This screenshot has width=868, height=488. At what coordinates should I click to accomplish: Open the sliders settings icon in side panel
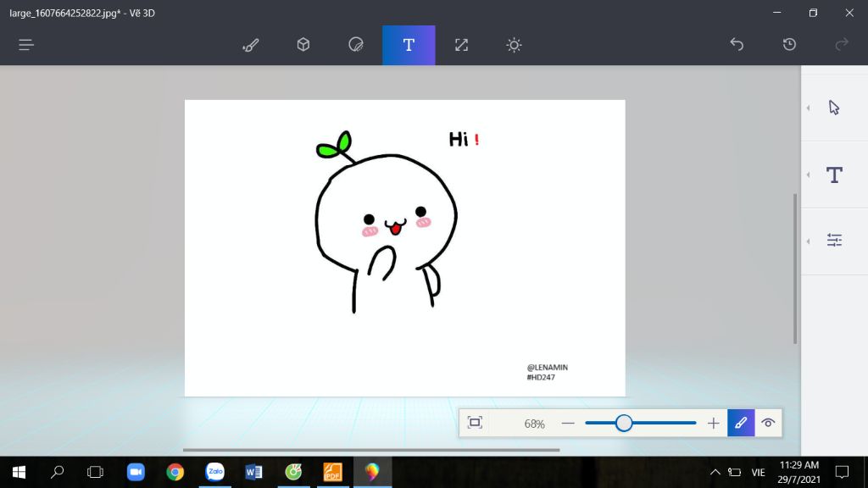tap(834, 240)
